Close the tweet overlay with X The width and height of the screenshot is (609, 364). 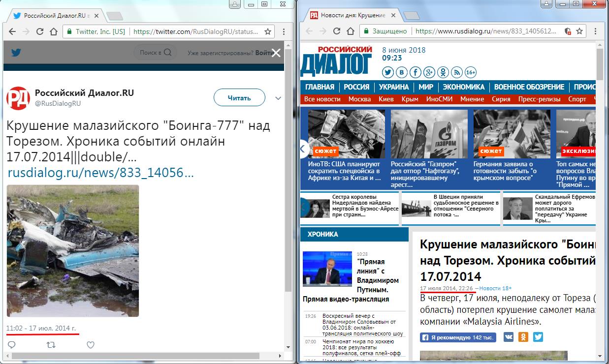(x=276, y=53)
